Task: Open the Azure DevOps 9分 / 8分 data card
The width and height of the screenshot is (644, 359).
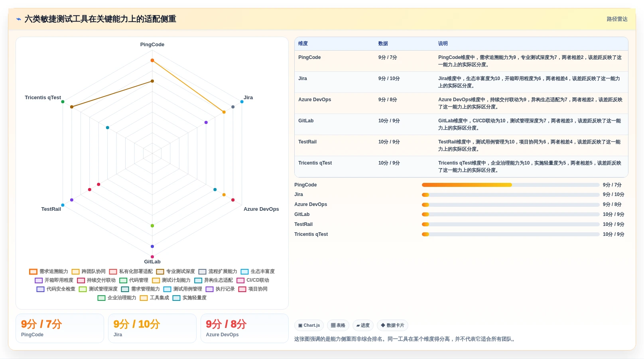Action: coord(244,328)
